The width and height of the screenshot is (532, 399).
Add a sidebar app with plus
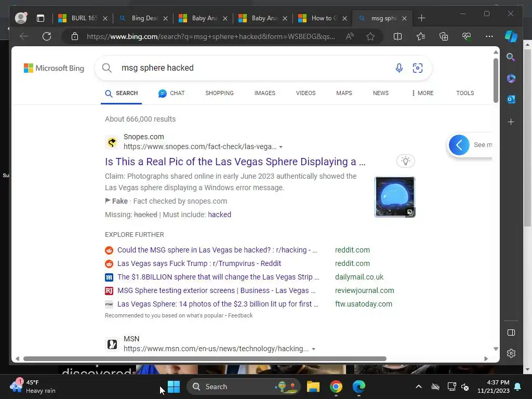point(511,122)
